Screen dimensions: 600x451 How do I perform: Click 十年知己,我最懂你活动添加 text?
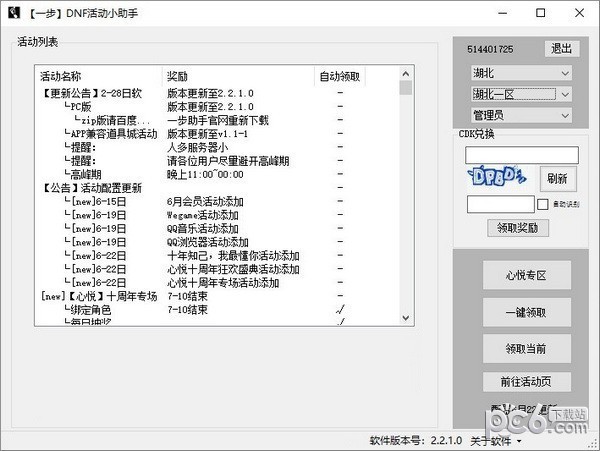coord(233,256)
